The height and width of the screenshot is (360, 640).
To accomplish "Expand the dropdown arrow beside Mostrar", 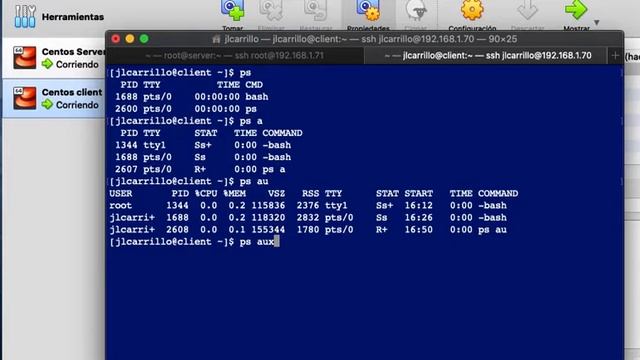I will click(x=597, y=22).
